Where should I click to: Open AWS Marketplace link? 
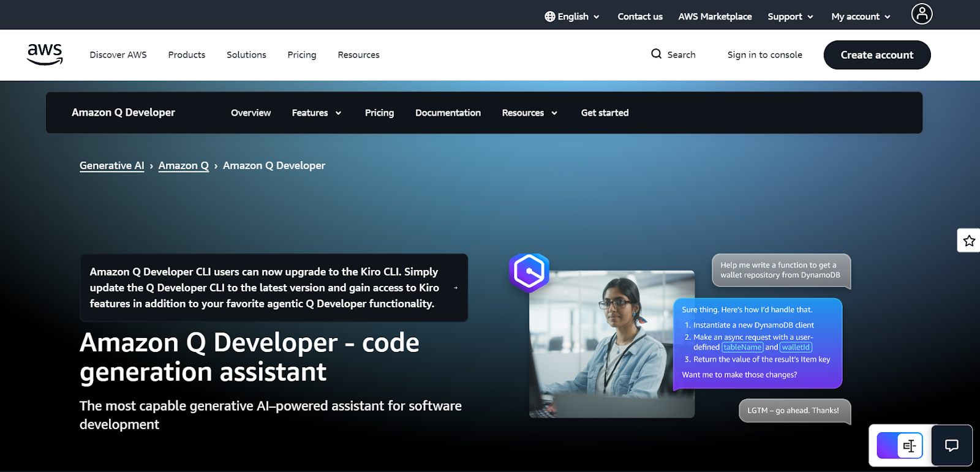coord(715,17)
